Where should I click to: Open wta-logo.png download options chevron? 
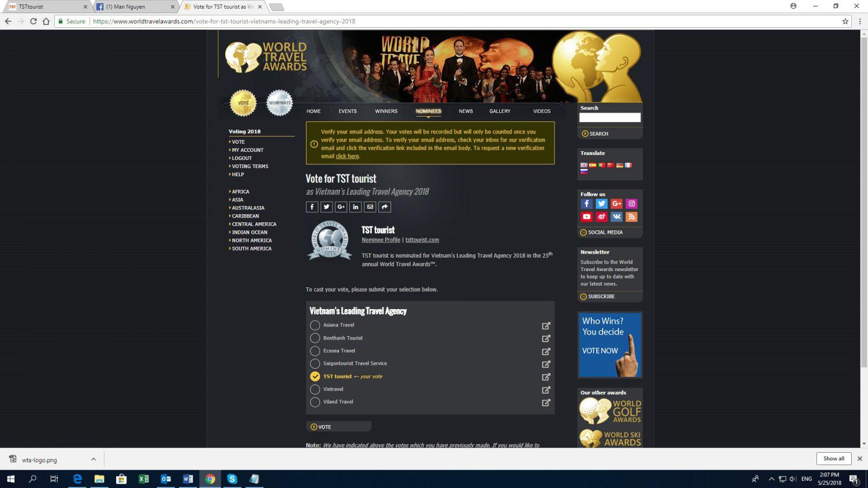click(x=93, y=459)
